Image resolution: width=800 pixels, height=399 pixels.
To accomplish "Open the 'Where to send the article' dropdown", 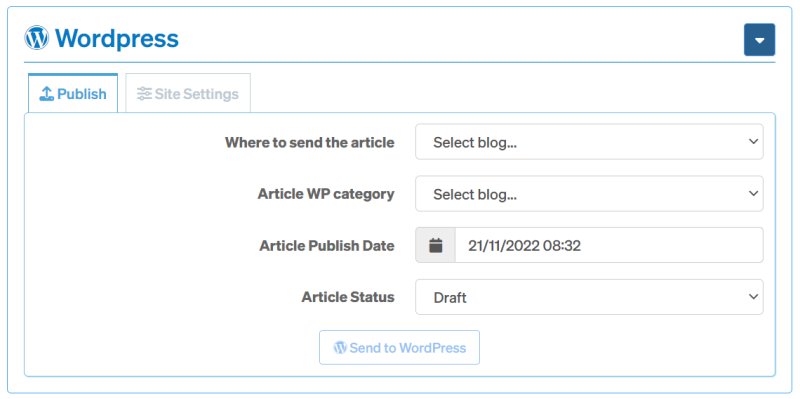I will pos(589,142).
